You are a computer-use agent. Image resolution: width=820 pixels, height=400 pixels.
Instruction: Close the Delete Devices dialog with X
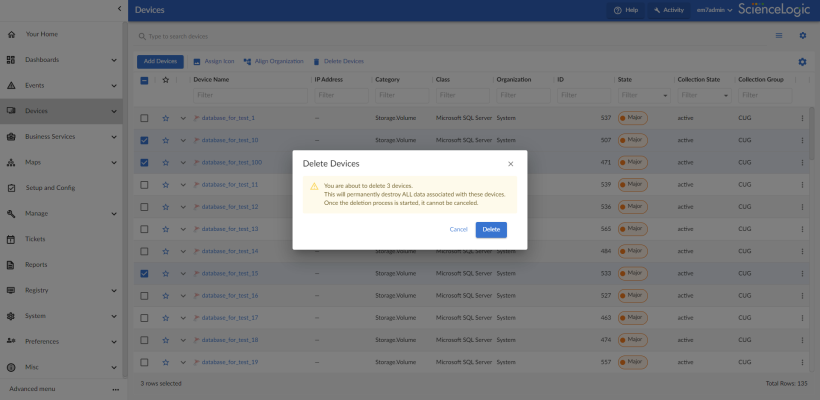coord(510,164)
